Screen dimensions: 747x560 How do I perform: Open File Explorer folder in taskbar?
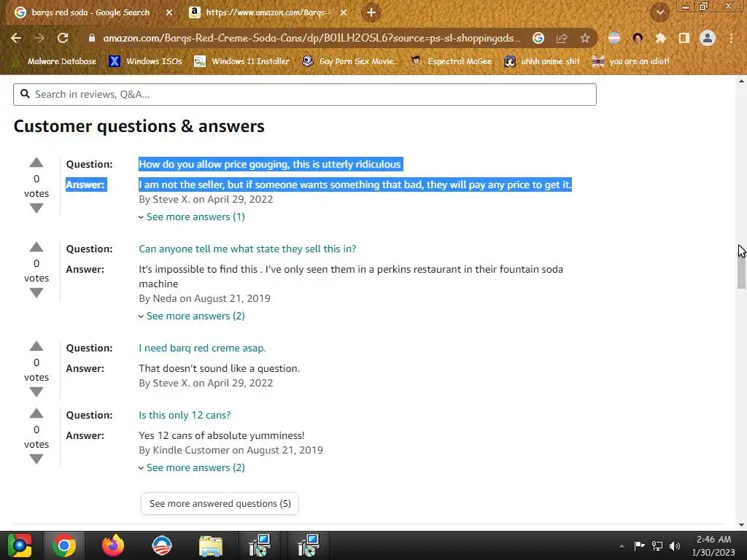tap(211, 545)
